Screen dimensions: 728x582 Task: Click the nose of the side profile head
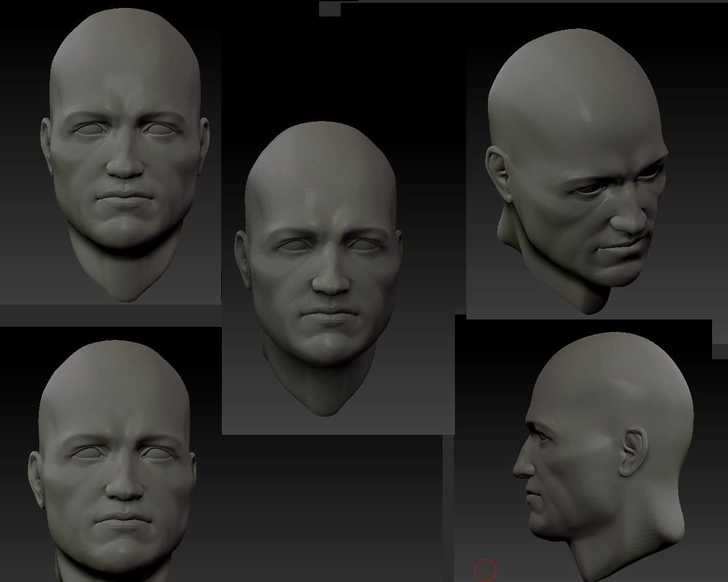[519, 469]
